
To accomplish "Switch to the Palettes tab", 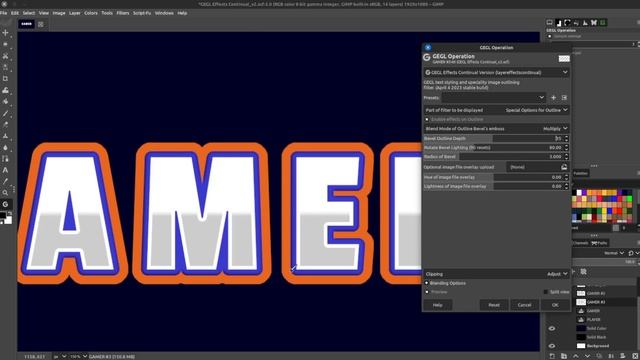I will (580, 173).
